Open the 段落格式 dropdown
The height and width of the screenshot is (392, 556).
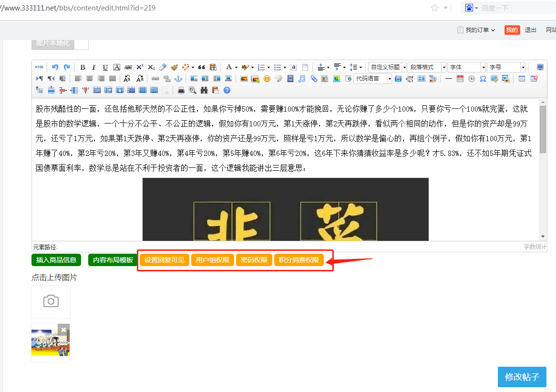click(x=427, y=67)
